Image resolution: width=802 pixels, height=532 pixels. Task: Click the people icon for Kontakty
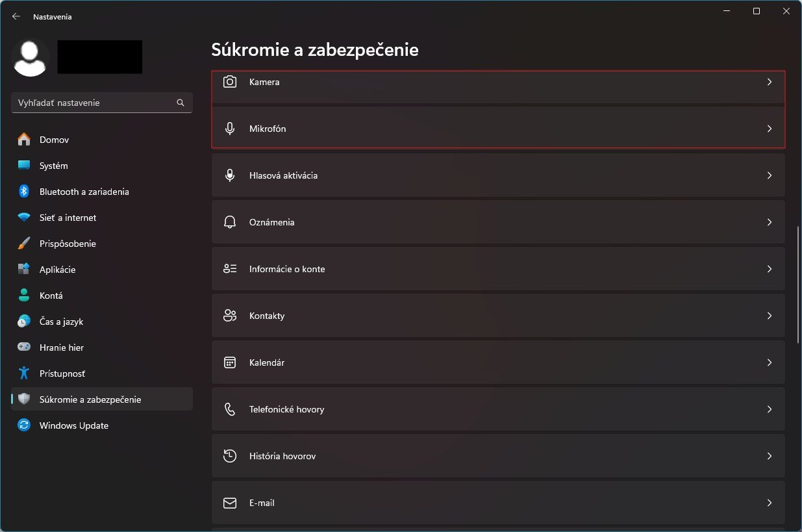(x=229, y=316)
